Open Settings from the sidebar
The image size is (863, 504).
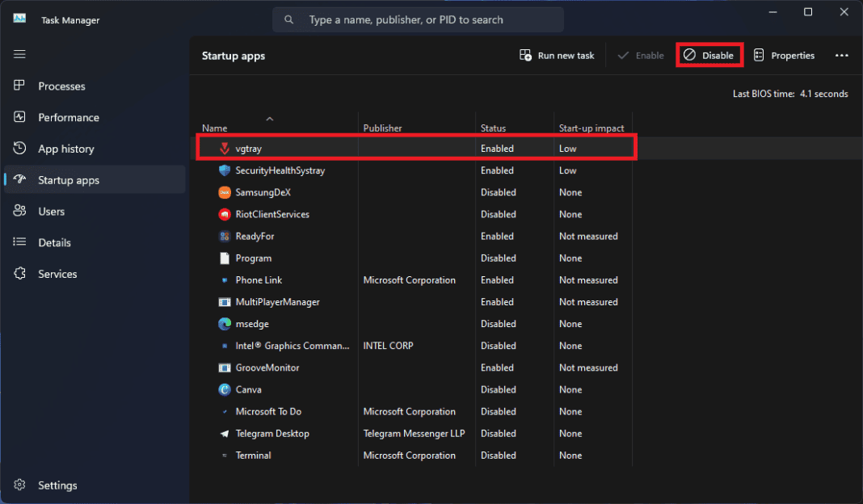click(x=56, y=485)
